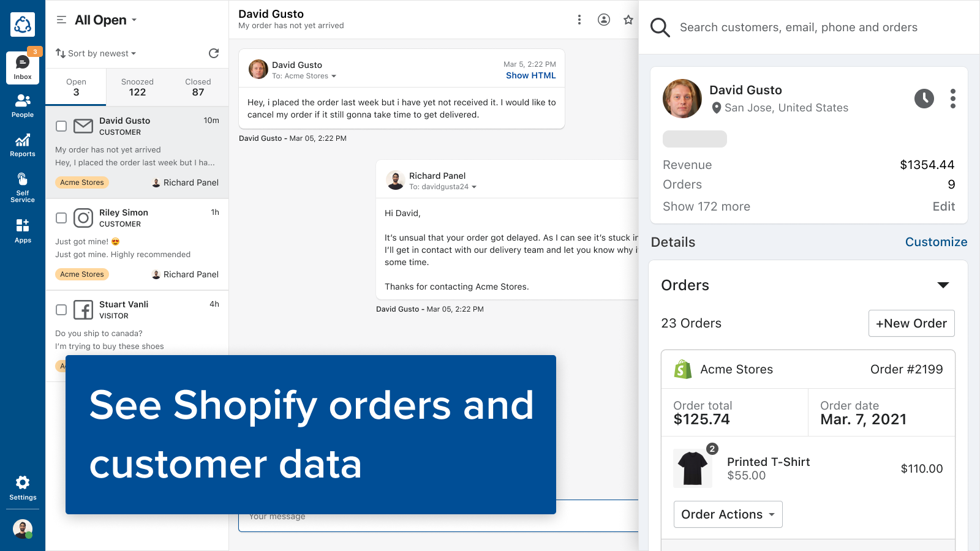Image resolution: width=980 pixels, height=551 pixels.
Task: Click the location pin next to San Jose
Action: 717,108
